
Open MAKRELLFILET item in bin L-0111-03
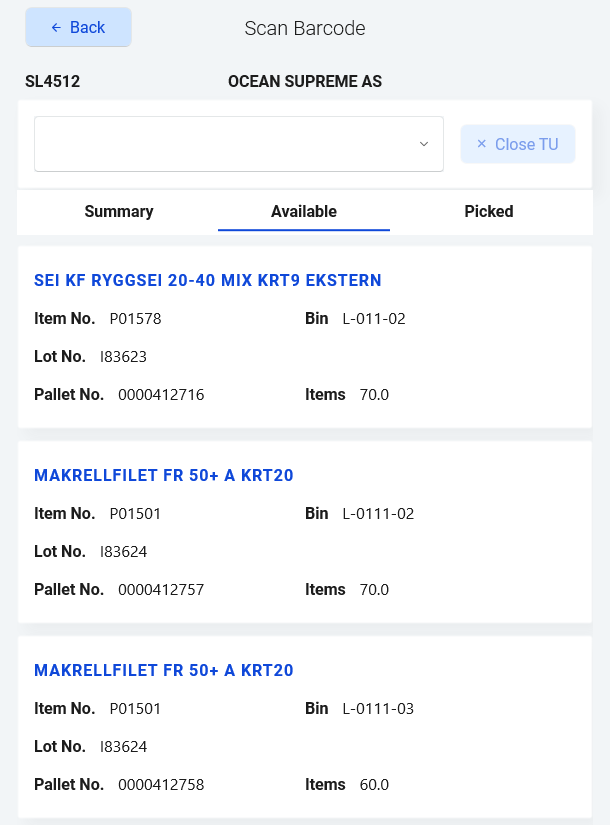click(164, 670)
